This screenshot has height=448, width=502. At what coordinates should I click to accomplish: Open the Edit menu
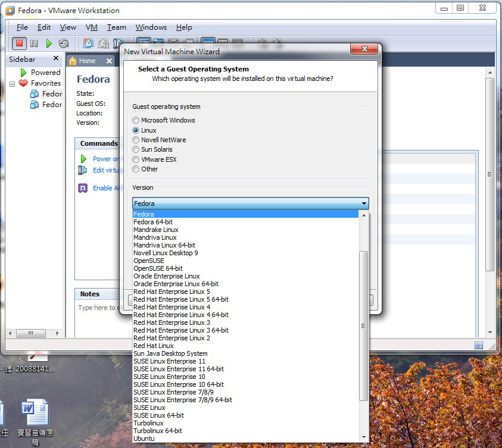[44, 27]
